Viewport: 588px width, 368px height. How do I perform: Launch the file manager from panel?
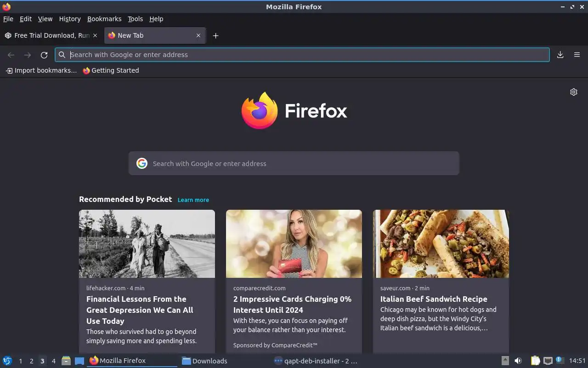point(66,361)
